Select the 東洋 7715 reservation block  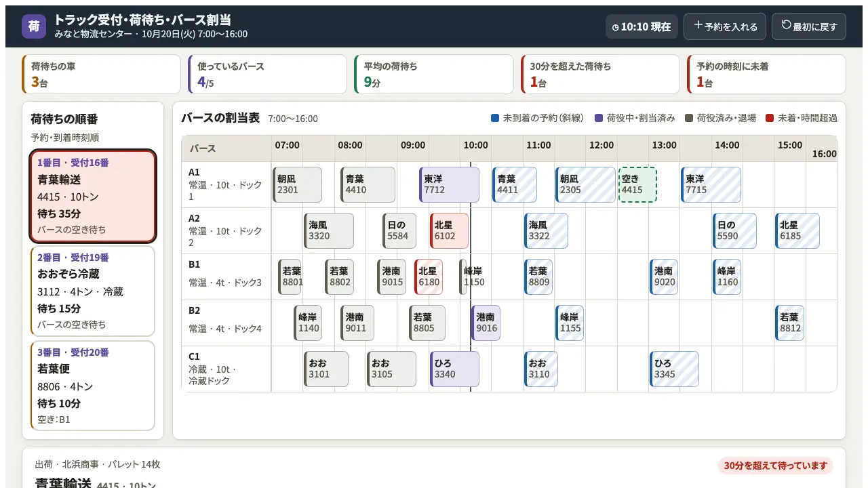[x=711, y=184]
